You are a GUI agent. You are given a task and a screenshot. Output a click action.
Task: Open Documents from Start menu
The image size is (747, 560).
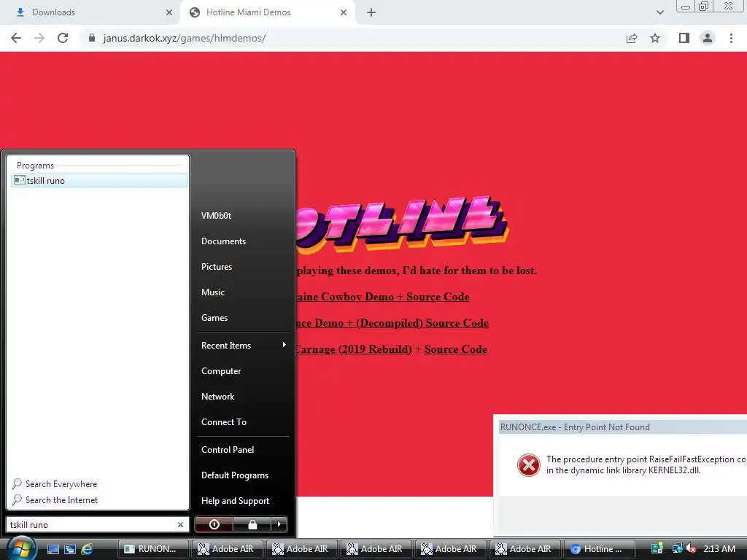(x=223, y=241)
